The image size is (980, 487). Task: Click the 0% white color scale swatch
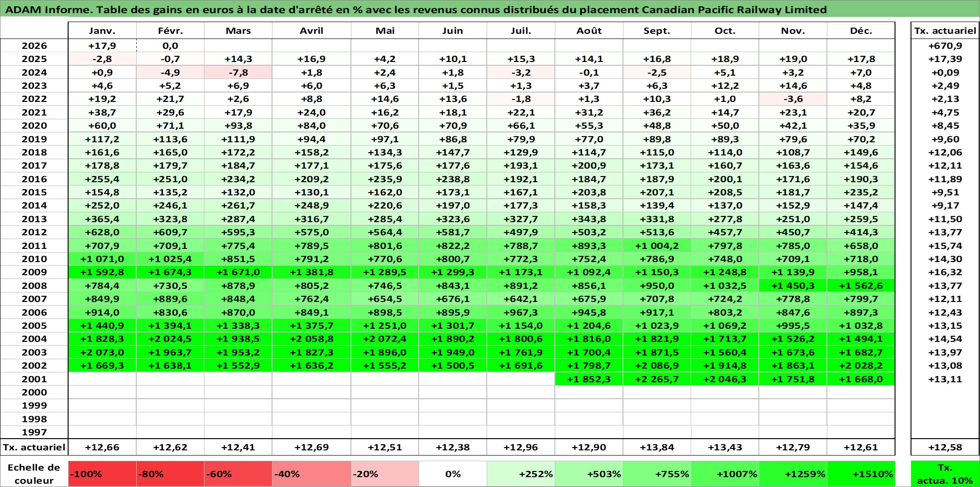point(453,474)
